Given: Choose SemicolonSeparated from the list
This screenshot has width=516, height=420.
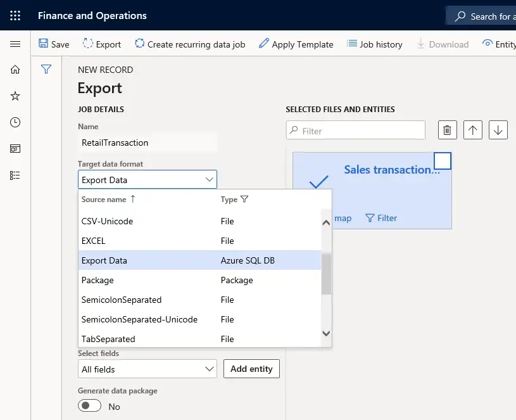Looking at the screenshot, I should [200, 300].
